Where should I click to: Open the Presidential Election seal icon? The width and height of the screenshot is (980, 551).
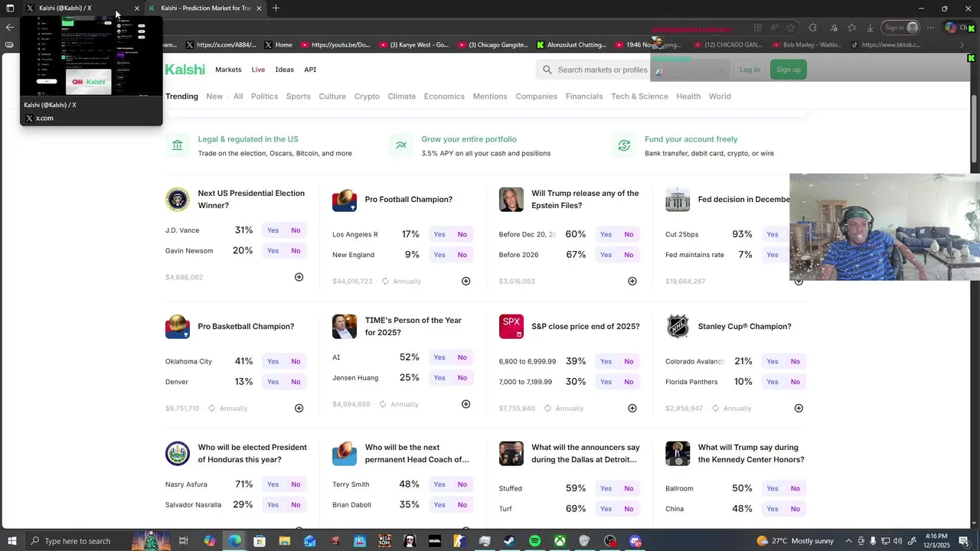[178, 200]
